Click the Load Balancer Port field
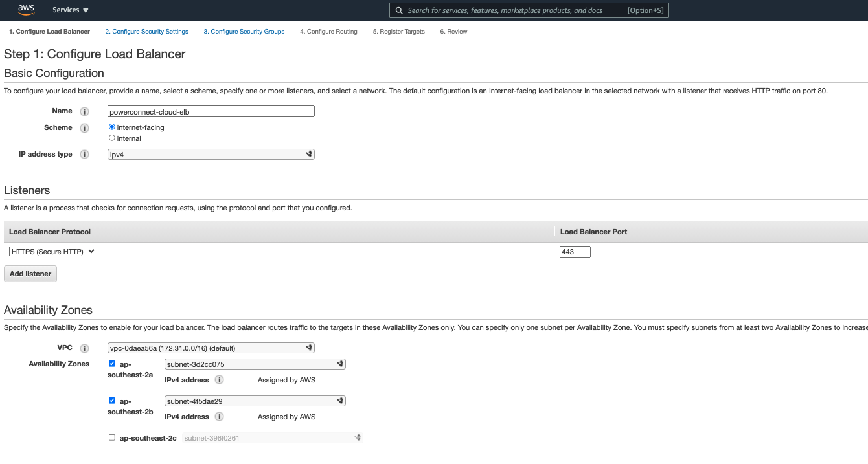The height and width of the screenshot is (464, 868). [x=575, y=252]
